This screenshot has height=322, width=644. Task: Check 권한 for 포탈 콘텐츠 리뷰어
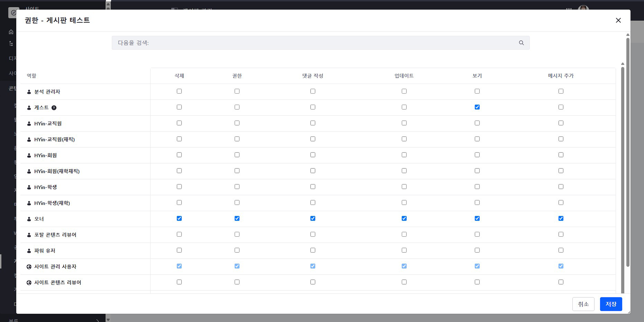point(237,234)
